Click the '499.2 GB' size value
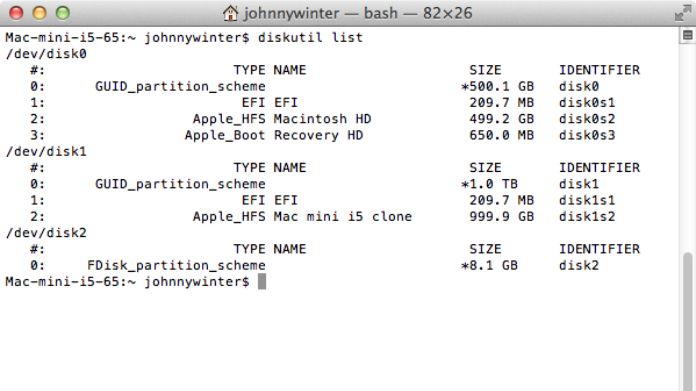This screenshot has height=391, width=696. [502, 118]
